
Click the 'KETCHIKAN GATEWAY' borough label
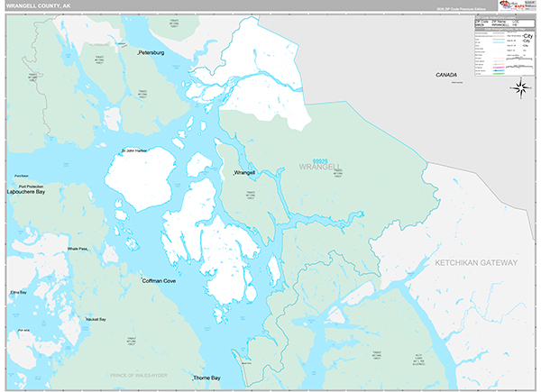[x=476, y=263]
